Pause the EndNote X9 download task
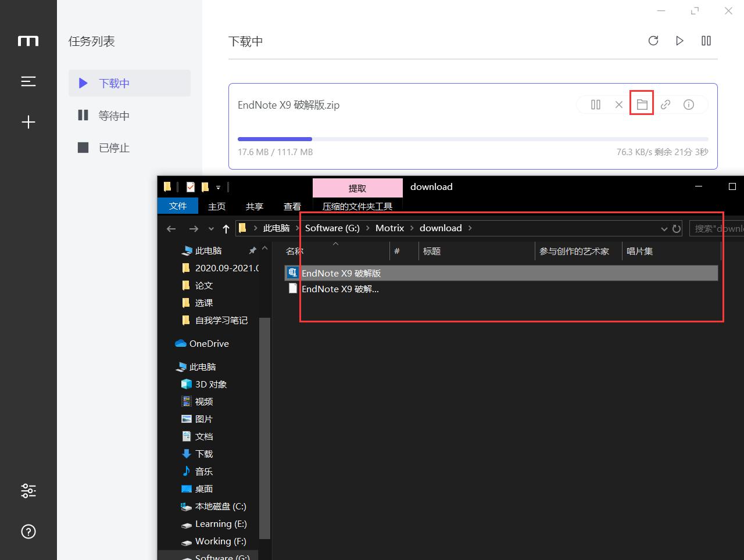Viewport: 744px width, 560px height. [595, 105]
